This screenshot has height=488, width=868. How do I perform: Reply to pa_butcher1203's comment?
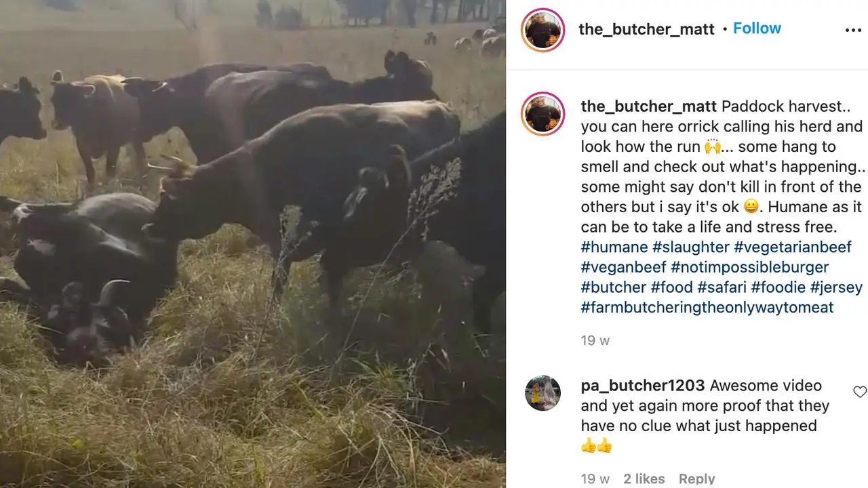tap(696, 479)
